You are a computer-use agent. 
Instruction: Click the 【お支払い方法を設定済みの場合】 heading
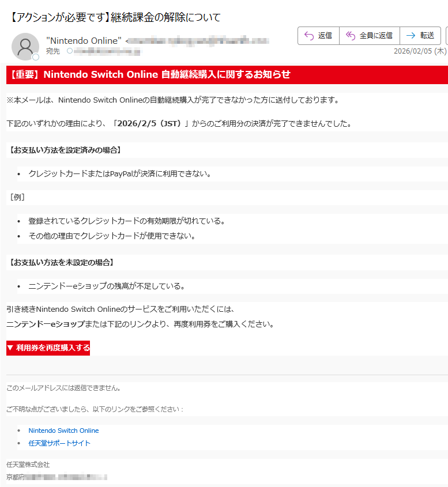point(65,150)
